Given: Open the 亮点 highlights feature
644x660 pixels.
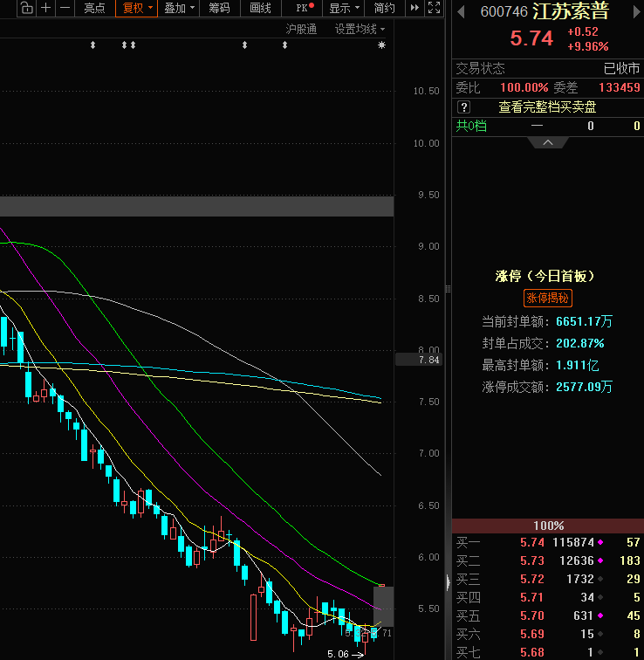Looking at the screenshot, I should coord(94,8).
